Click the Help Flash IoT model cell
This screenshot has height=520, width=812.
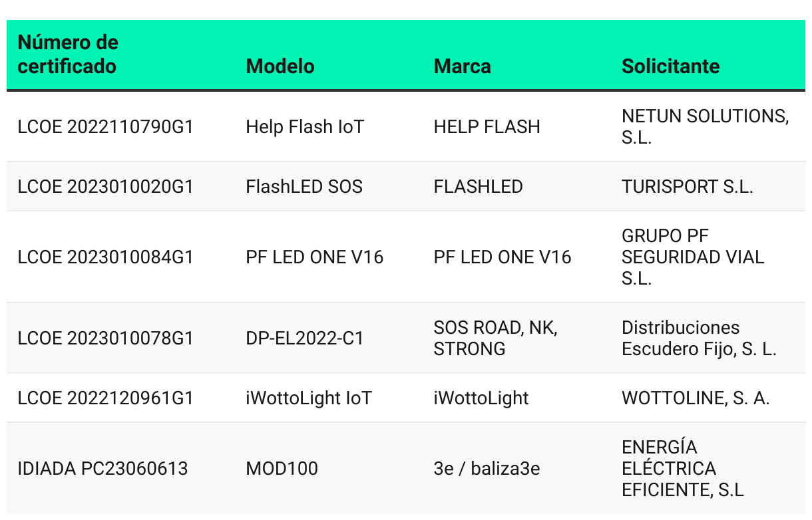point(305,127)
